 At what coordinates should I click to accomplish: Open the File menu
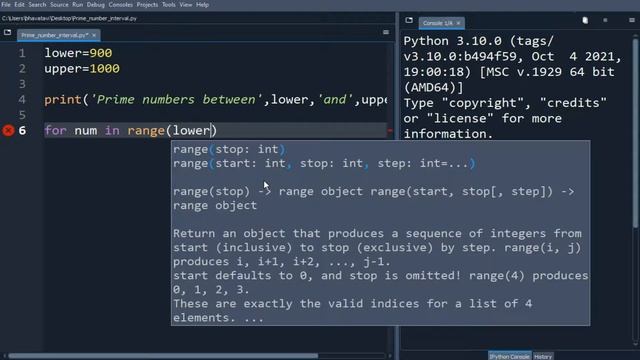6,5
